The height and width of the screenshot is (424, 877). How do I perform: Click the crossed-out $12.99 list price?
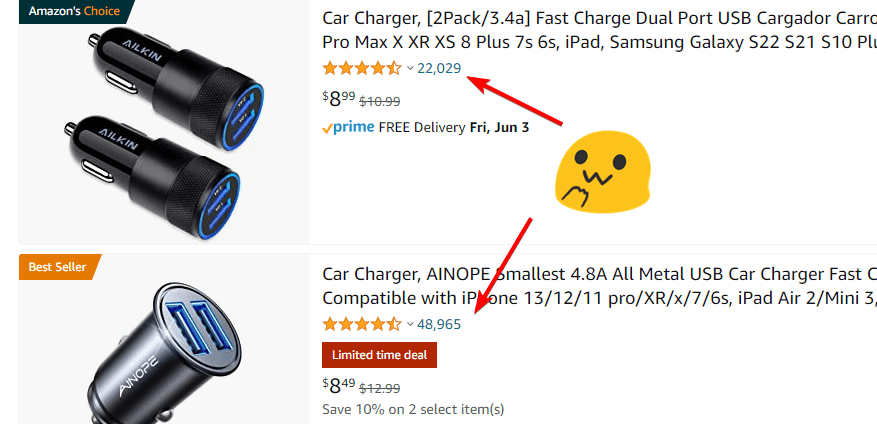click(x=380, y=388)
